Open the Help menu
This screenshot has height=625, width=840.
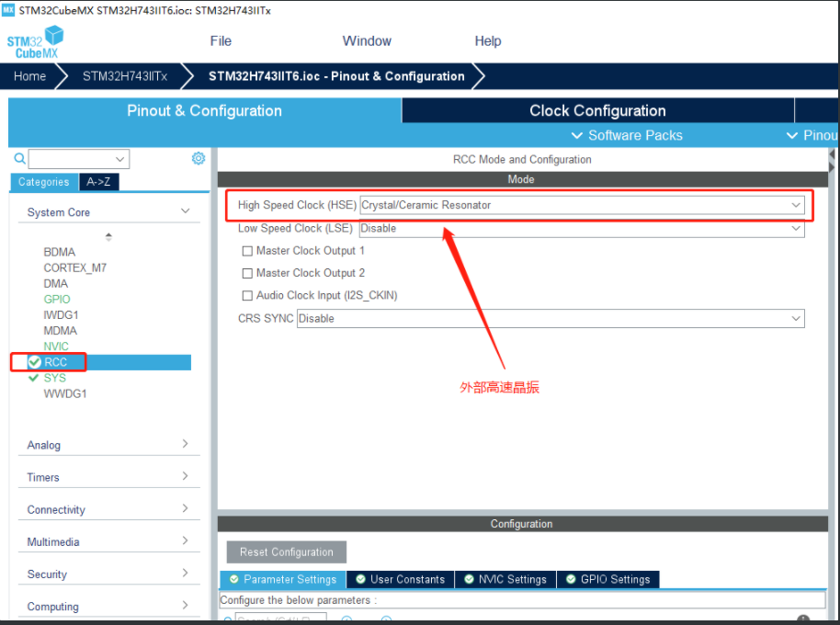click(488, 41)
